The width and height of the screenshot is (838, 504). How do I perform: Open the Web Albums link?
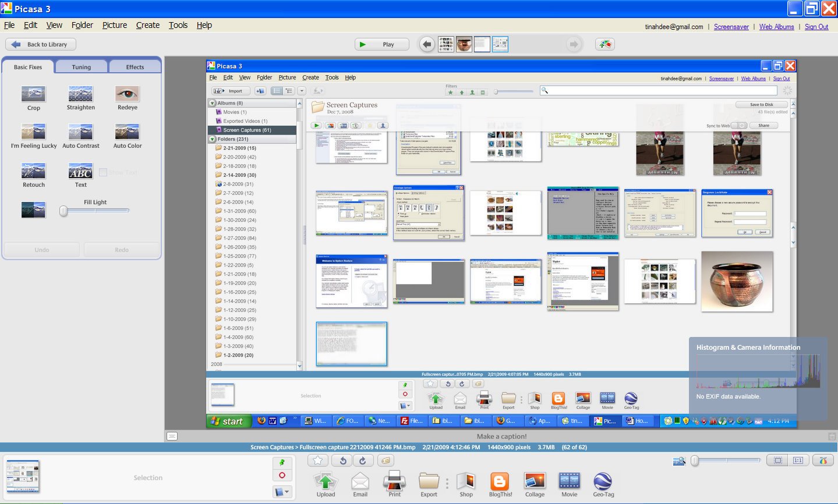coord(776,27)
